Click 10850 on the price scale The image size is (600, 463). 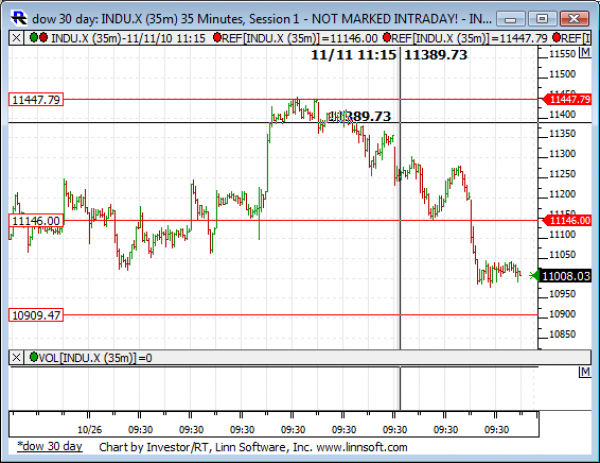click(x=562, y=334)
